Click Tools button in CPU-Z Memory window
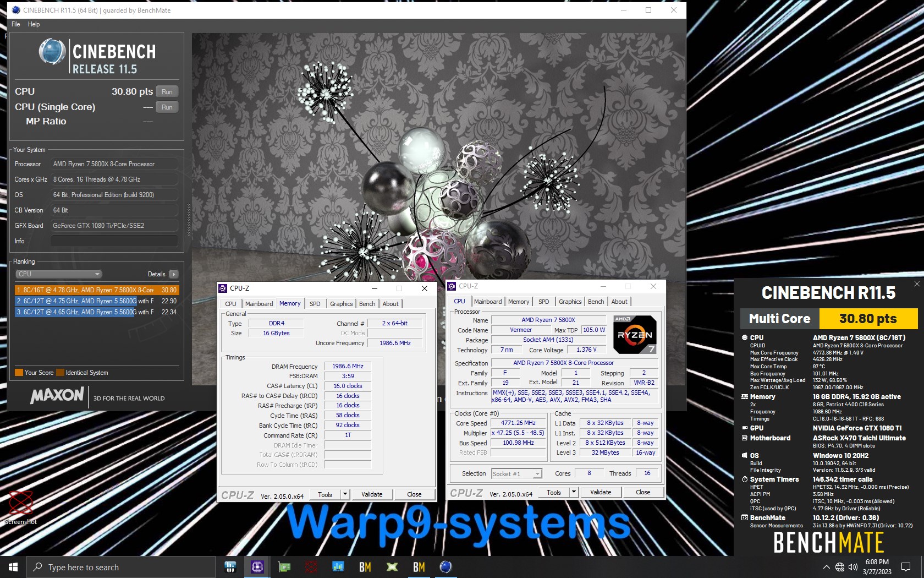 pyautogui.click(x=325, y=494)
